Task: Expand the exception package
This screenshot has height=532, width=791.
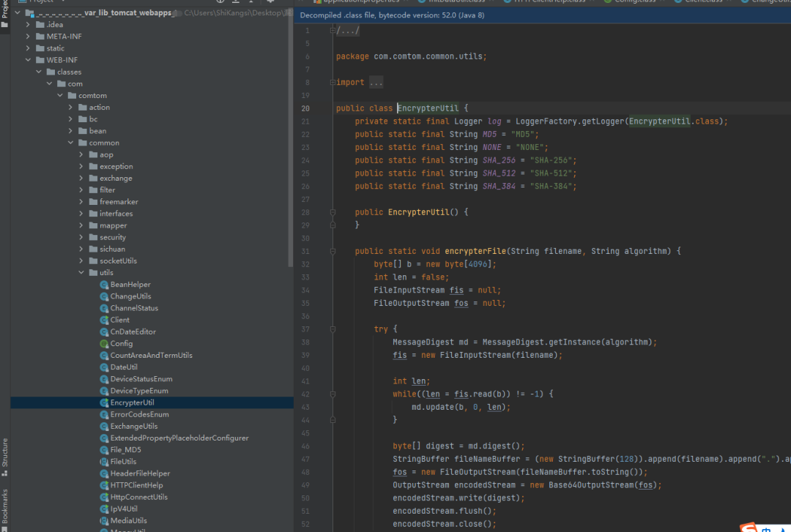Action: coord(81,166)
